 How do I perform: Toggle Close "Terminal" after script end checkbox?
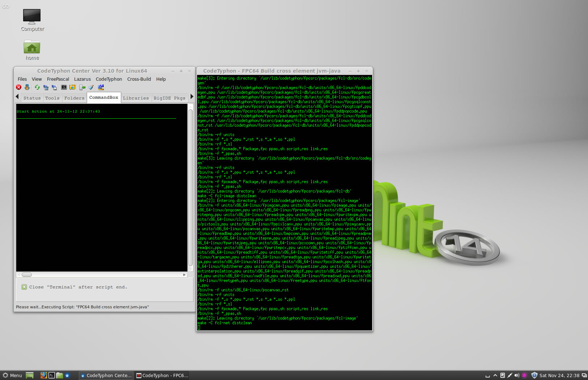point(24,287)
